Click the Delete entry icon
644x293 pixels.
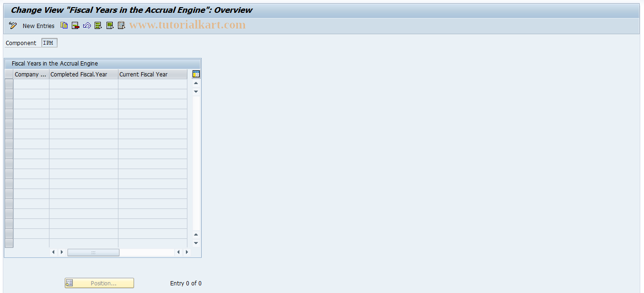(75, 26)
